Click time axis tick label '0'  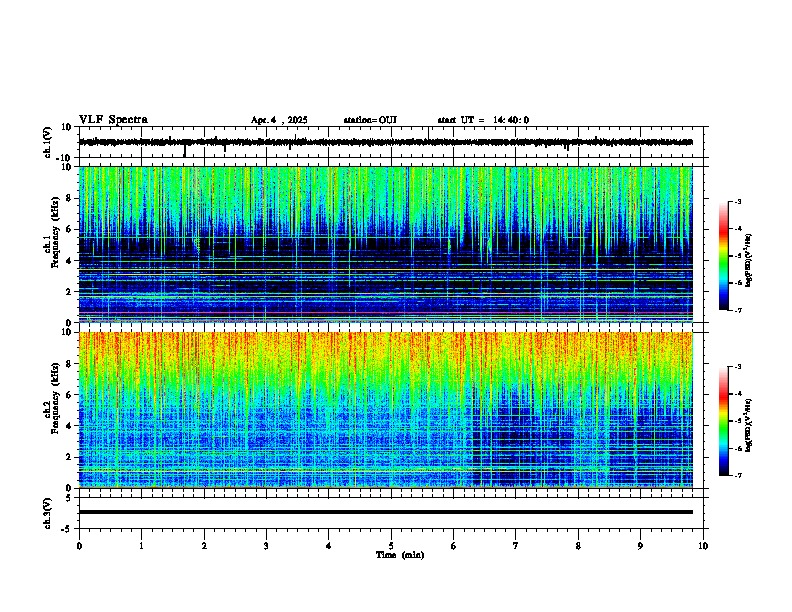click(x=79, y=546)
